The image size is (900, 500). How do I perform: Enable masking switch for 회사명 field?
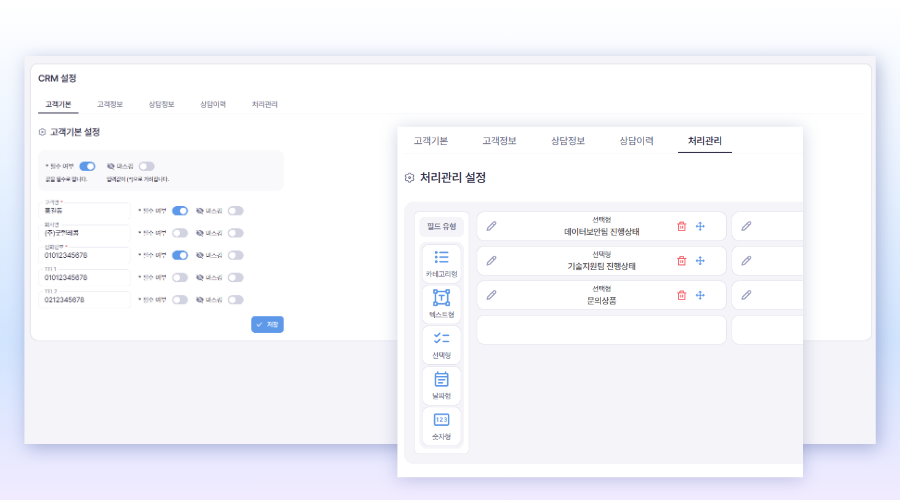pos(235,233)
